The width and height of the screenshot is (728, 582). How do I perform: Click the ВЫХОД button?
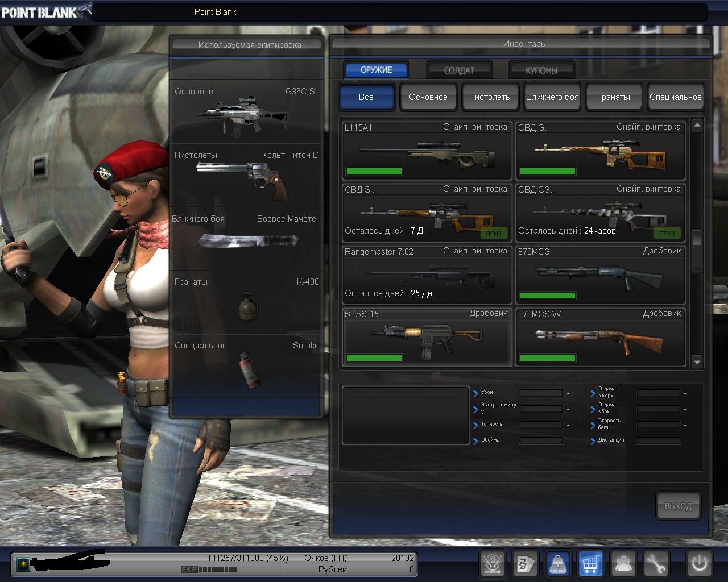pyautogui.click(x=678, y=506)
